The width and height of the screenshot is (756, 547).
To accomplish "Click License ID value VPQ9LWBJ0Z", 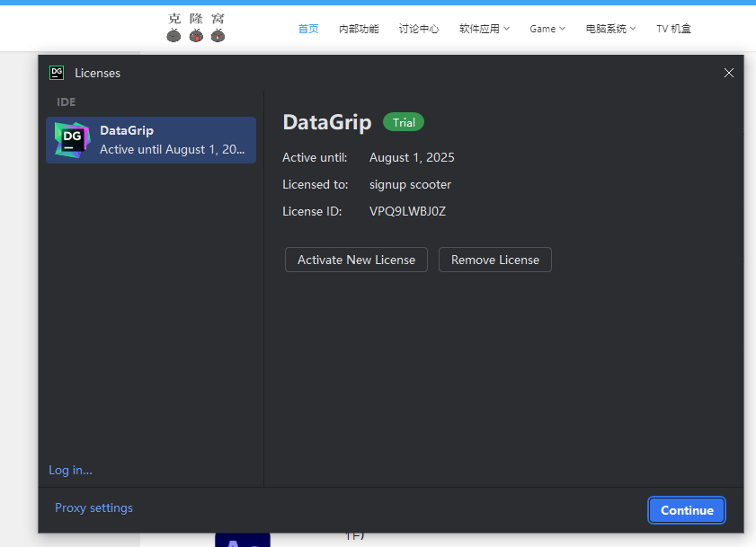I will pos(407,212).
